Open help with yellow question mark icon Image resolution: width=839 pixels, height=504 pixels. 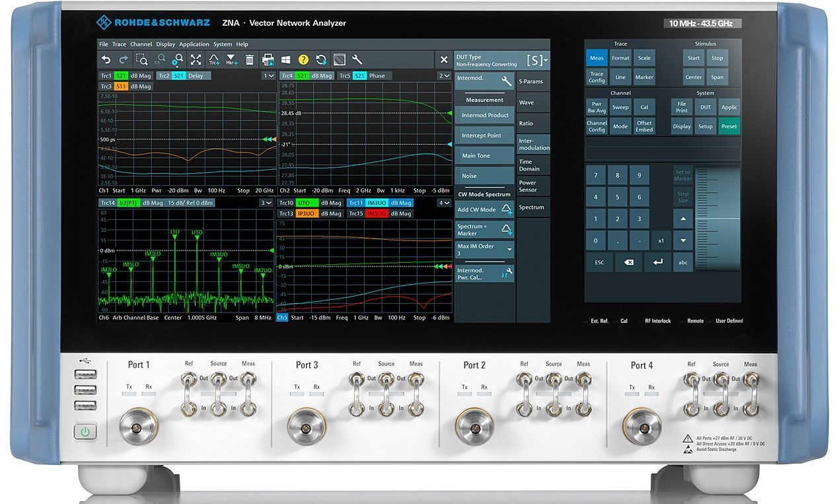303,59
